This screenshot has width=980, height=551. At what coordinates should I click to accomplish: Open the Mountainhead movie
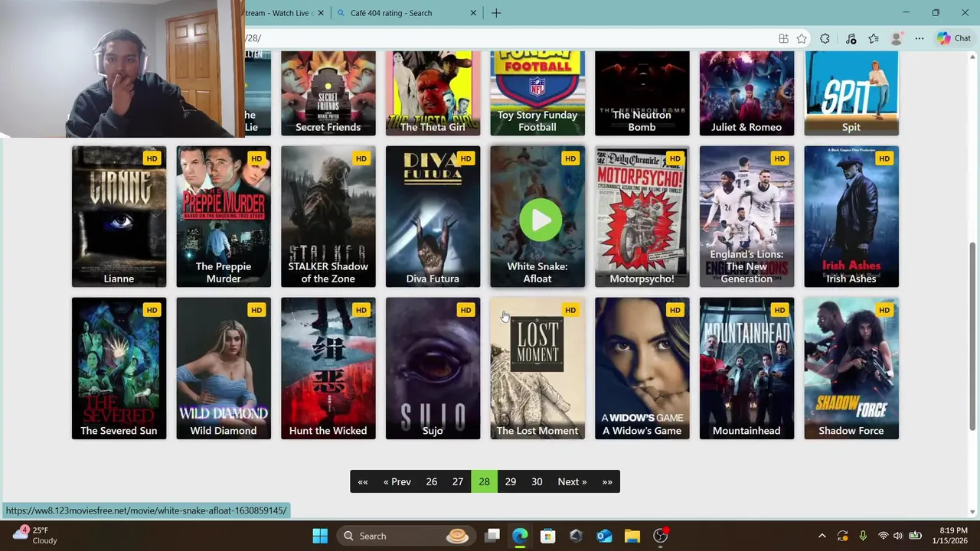click(x=746, y=368)
